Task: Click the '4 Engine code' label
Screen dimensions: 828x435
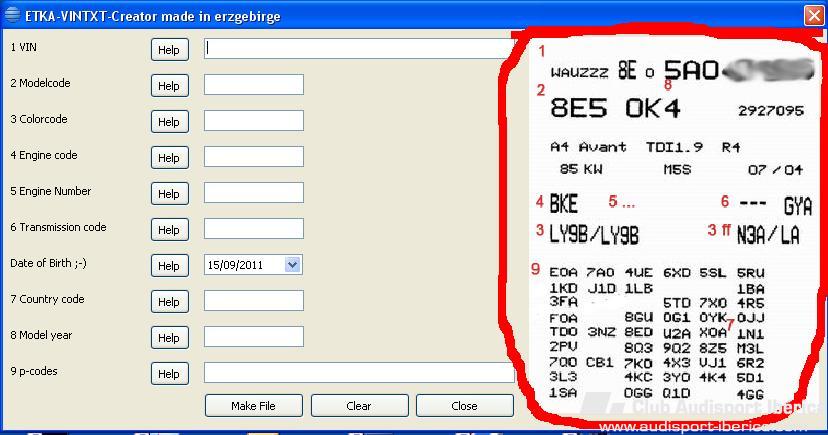Action: click(44, 155)
